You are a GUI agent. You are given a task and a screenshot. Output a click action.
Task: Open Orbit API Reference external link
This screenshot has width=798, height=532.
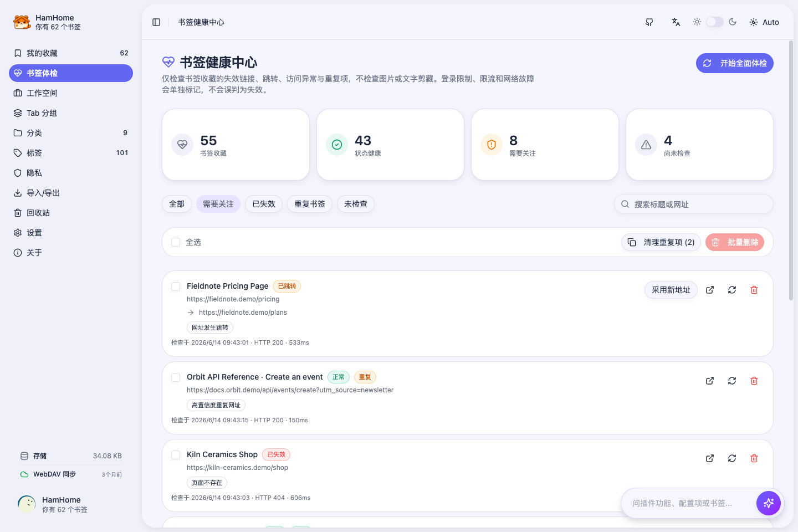710,381
